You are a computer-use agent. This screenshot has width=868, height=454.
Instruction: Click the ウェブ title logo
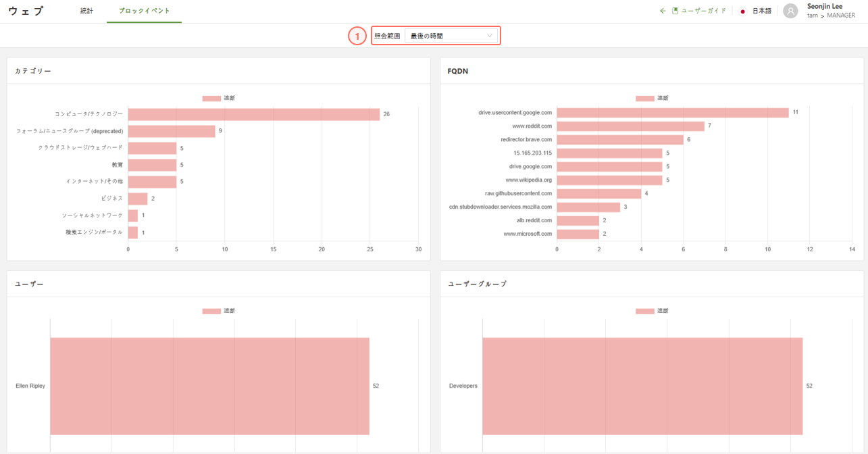coord(26,11)
